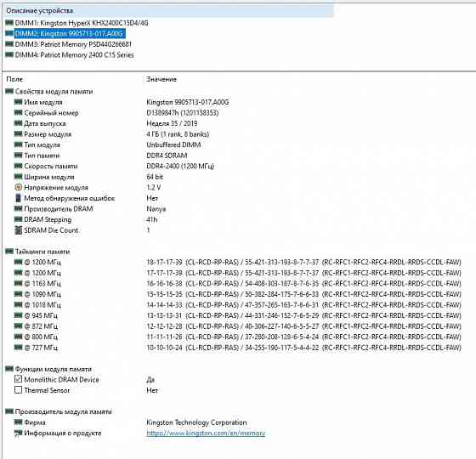Click the 'Значение' column header
Image resolution: width=476 pixels, height=459 pixels.
click(161, 79)
